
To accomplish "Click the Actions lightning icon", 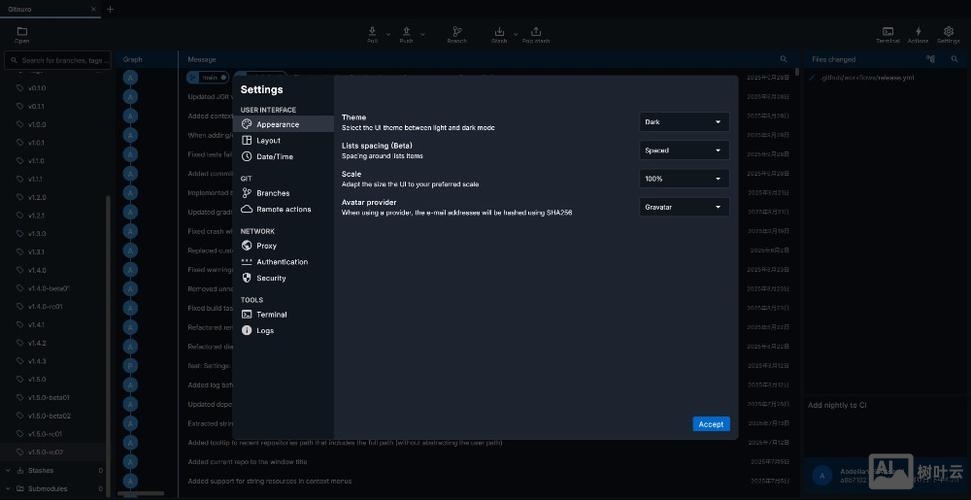I will click(x=917, y=34).
